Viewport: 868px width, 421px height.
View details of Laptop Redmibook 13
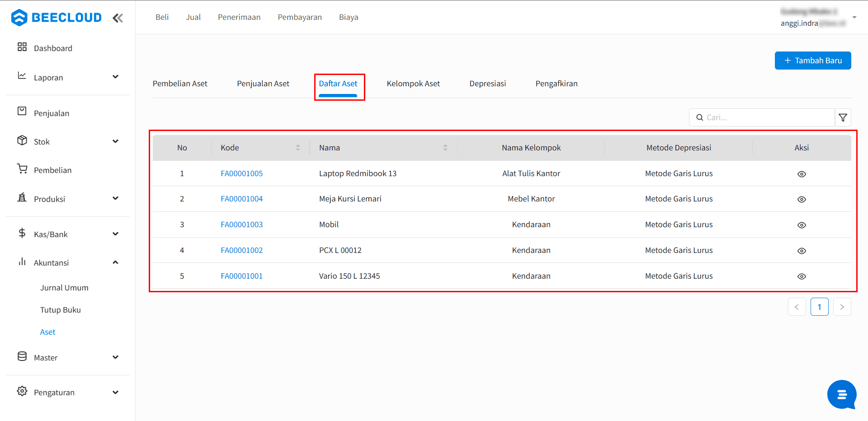(x=801, y=174)
